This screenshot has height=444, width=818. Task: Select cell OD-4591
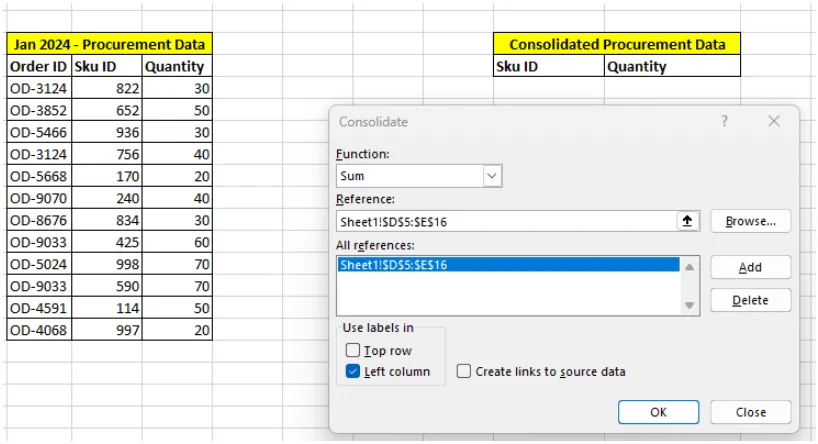coord(39,308)
